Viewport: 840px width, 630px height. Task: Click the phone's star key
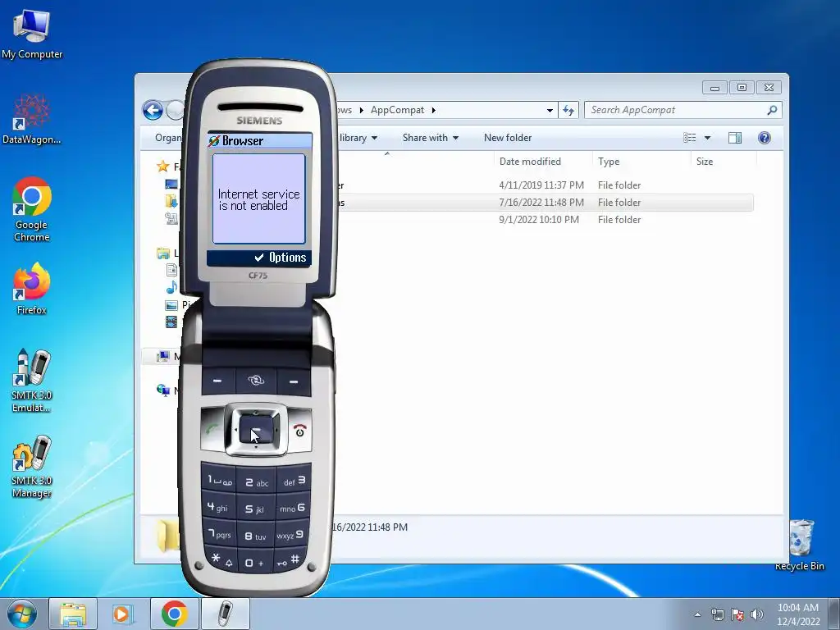pos(221,559)
